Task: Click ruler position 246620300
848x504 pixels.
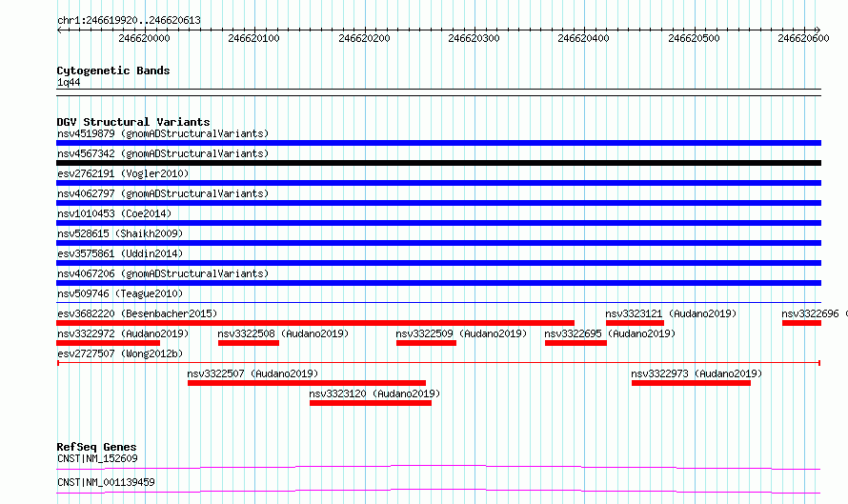Action: coord(474,38)
